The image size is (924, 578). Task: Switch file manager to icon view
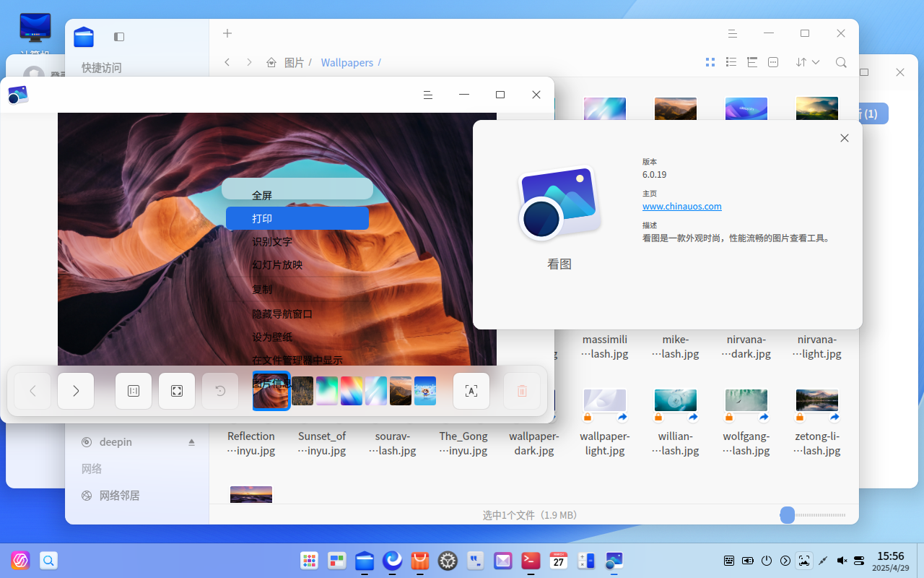pos(710,63)
